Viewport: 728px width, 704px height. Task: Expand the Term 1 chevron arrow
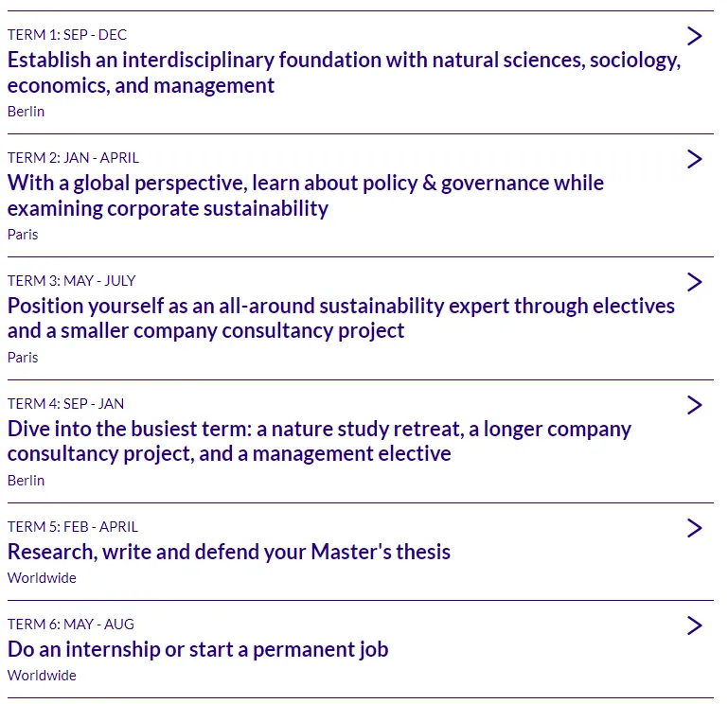tap(695, 36)
